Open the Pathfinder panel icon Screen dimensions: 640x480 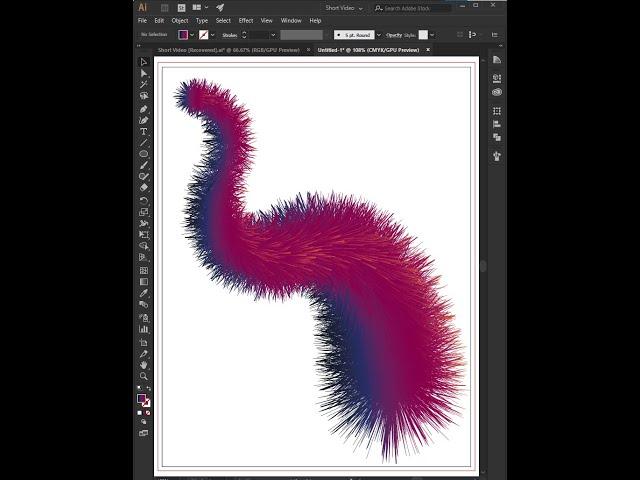coord(497,137)
